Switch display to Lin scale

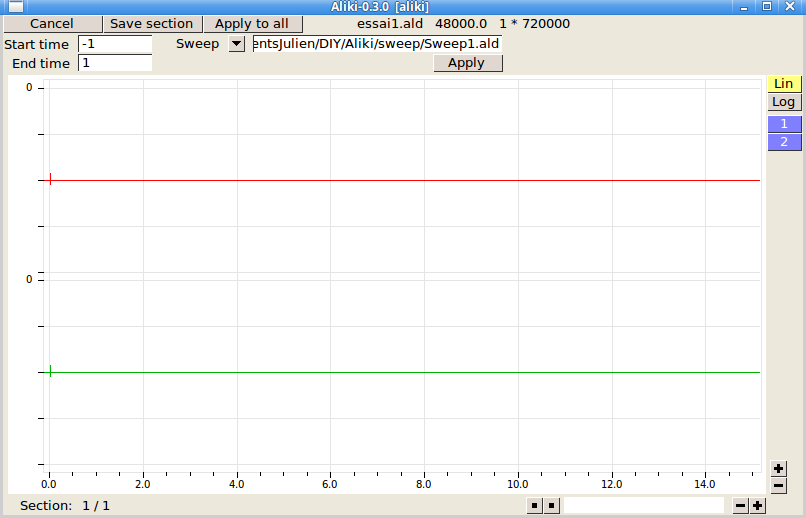784,84
